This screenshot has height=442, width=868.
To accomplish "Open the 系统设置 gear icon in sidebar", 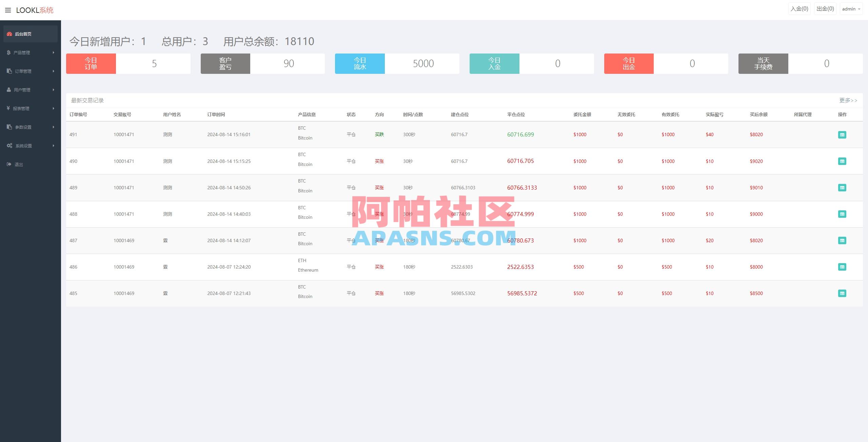I will coord(9,146).
